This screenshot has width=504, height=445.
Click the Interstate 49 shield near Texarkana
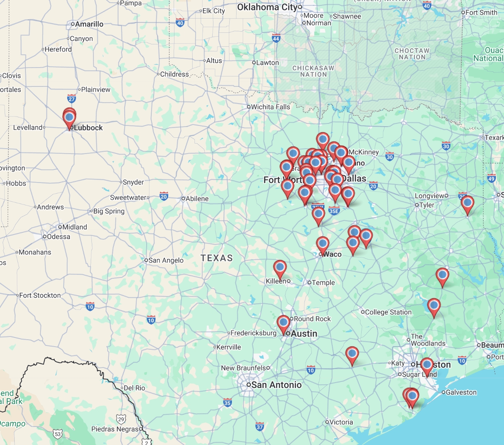click(x=491, y=178)
